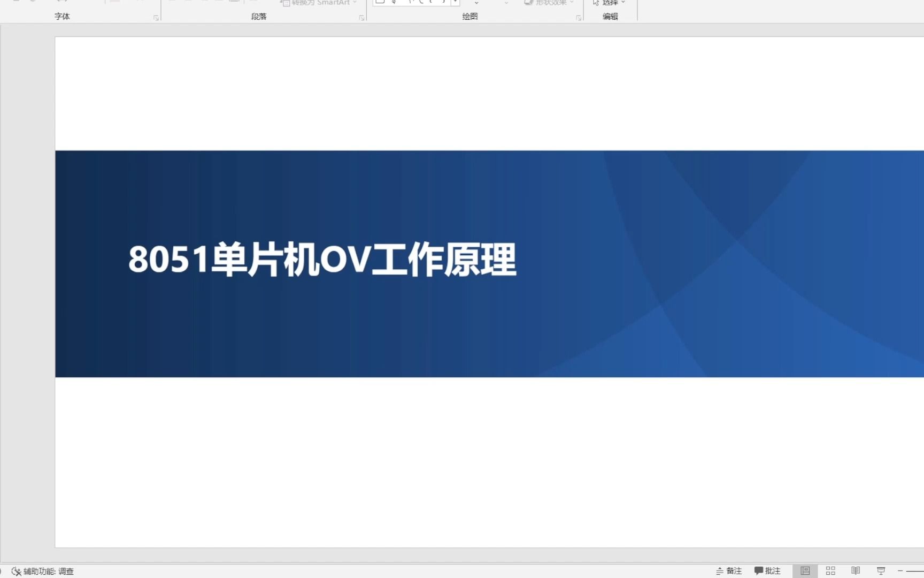Switch to Normal view in status bar
924x578 pixels.
point(805,571)
